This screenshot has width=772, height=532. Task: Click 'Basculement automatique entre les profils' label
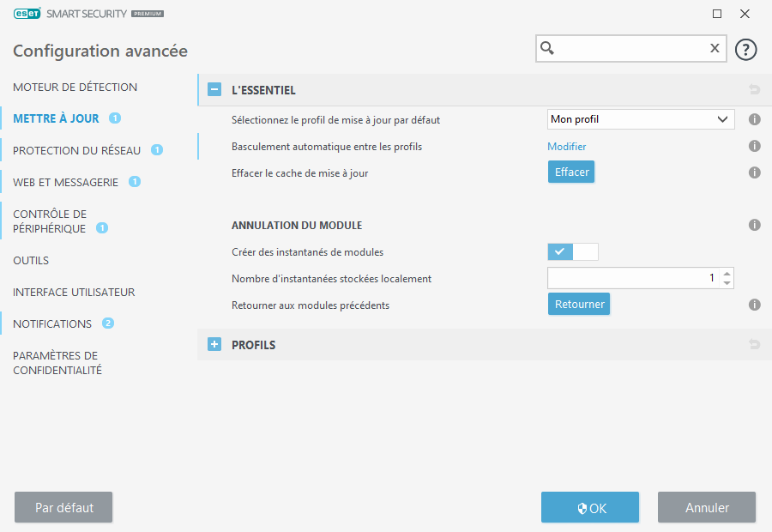click(327, 147)
